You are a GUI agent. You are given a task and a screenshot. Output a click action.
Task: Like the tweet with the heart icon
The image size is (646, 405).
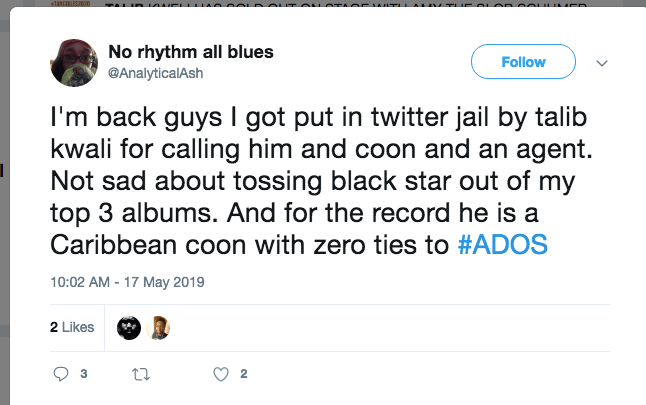(x=221, y=375)
